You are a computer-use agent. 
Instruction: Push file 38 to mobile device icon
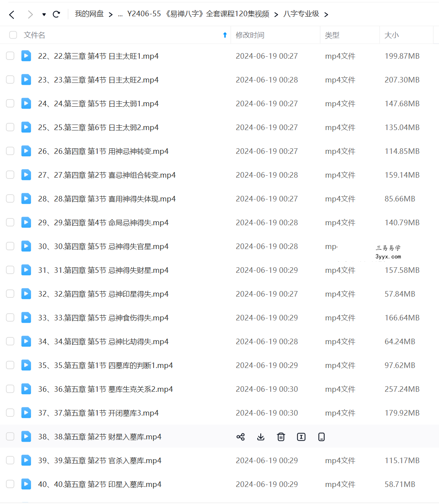pyautogui.click(x=322, y=437)
